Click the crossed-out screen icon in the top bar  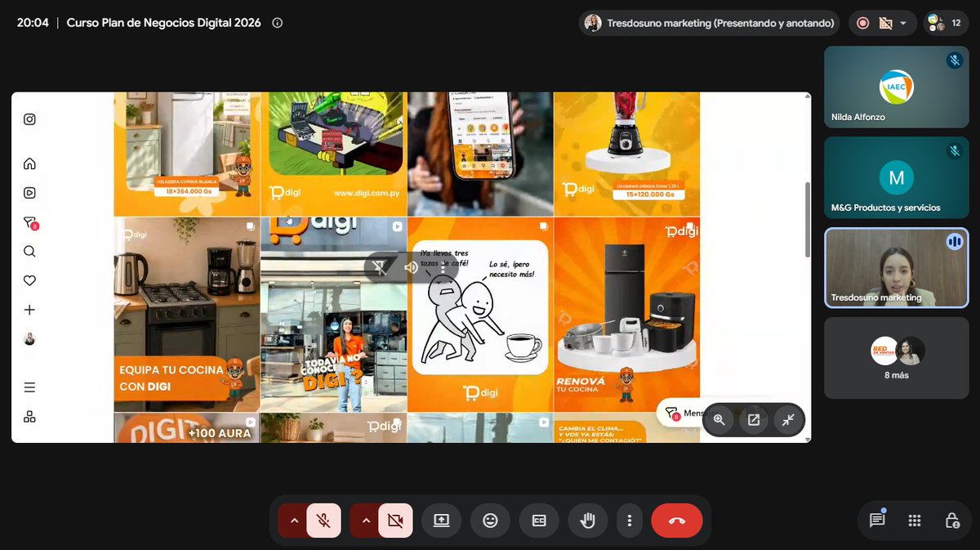tap(885, 23)
